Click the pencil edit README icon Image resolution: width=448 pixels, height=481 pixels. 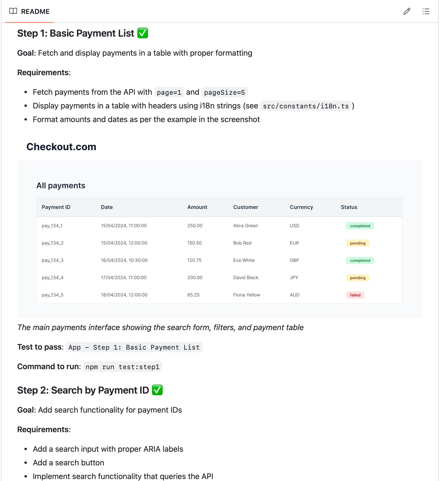(407, 11)
